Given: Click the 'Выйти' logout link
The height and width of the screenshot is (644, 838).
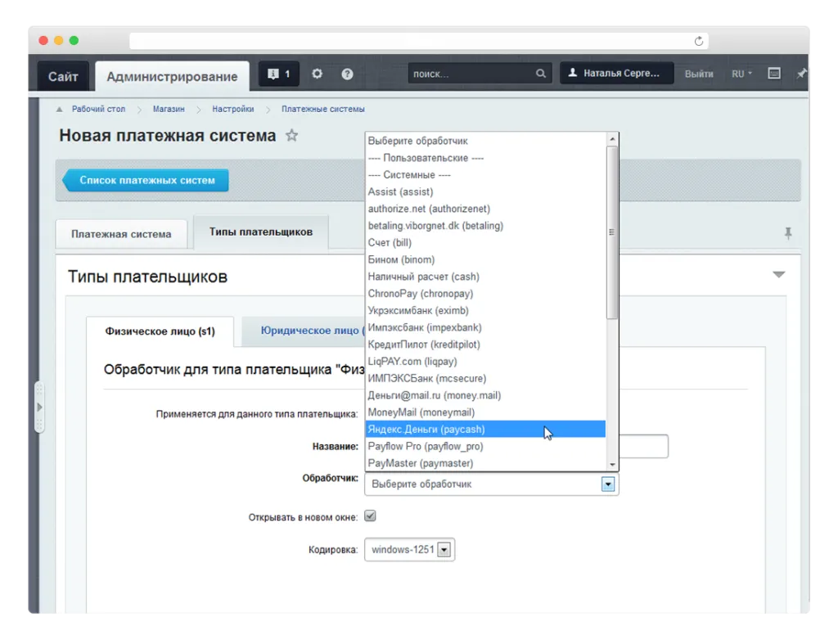Looking at the screenshot, I should [x=699, y=74].
